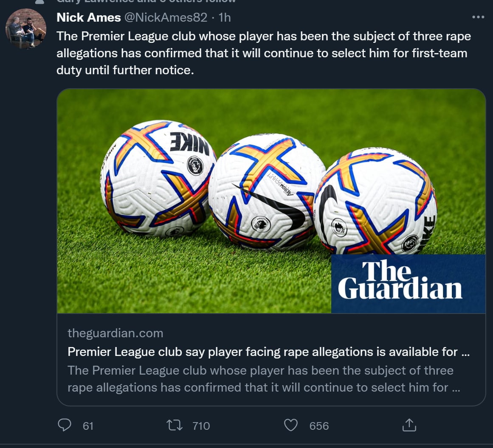Click the 'others follow' context line
The image size is (493, 448).
click(146, 2)
